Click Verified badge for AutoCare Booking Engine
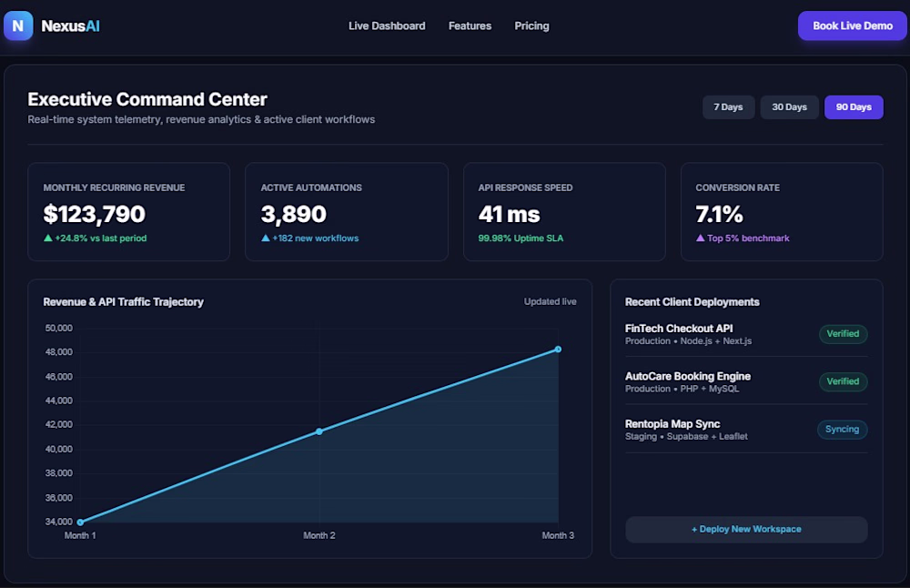This screenshot has width=910, height=588. point(843,381)
